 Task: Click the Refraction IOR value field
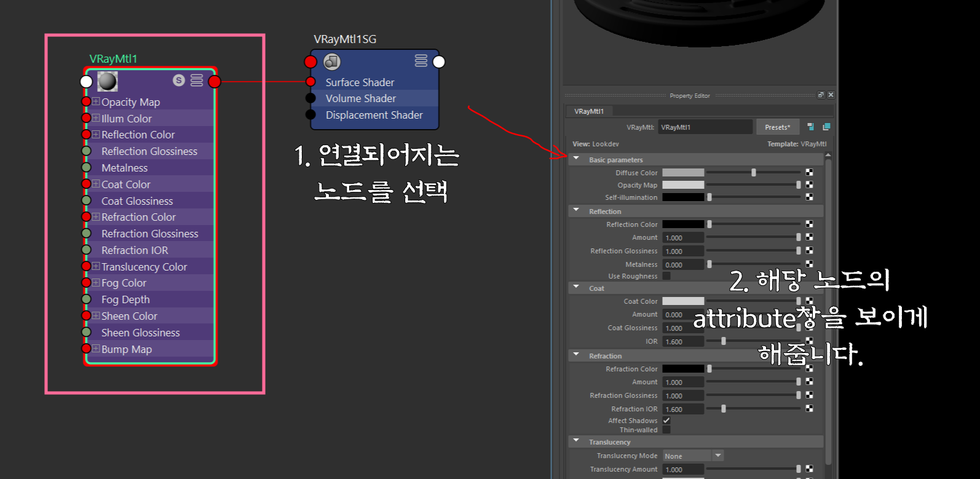[683, 409]
